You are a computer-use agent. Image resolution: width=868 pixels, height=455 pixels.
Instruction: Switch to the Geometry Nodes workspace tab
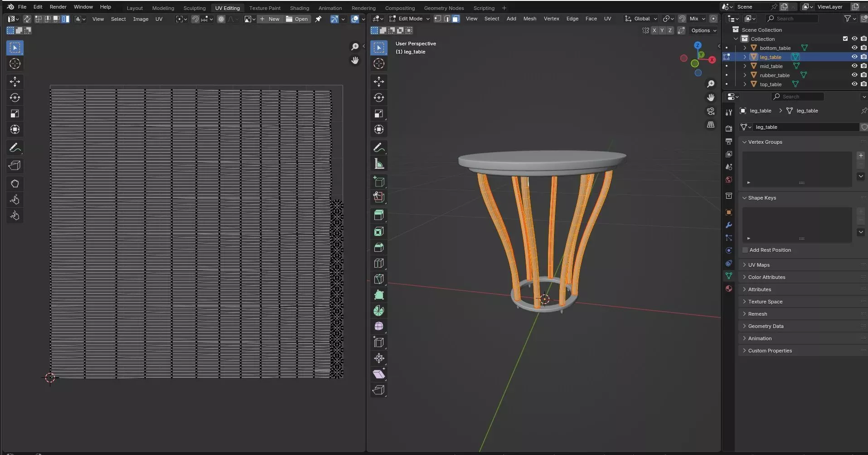coord(444,8)
